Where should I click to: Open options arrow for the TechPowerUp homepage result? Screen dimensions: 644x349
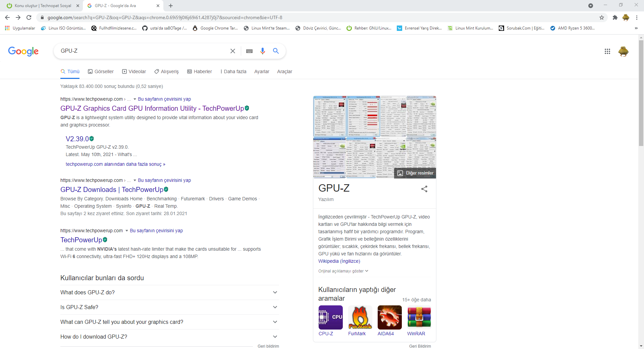127,231
